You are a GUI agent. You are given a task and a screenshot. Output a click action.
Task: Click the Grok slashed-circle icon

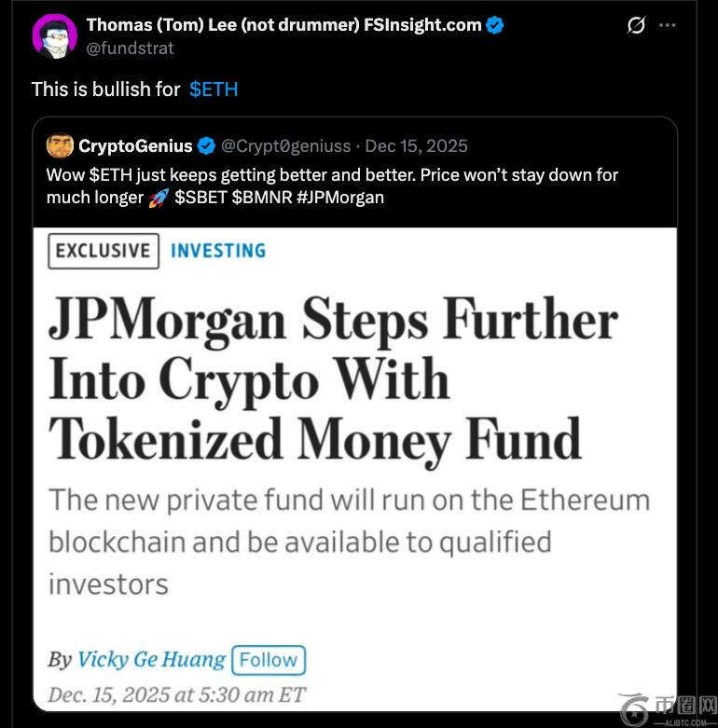[x=636, y=26]
